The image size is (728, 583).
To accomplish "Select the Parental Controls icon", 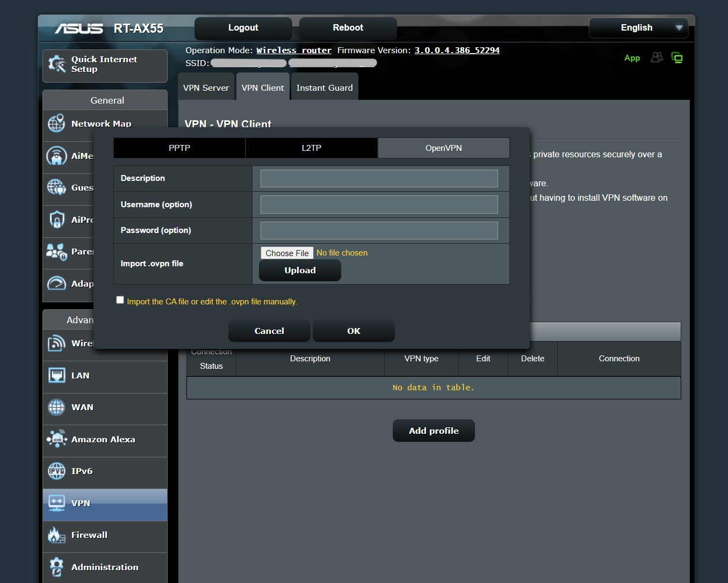I will click(56, 251).
